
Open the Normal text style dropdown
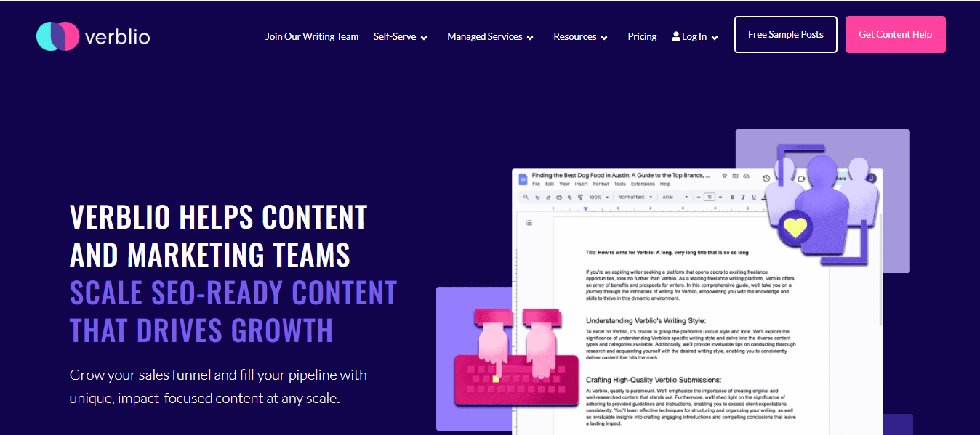pyautogui.click(x=635, y=197)
